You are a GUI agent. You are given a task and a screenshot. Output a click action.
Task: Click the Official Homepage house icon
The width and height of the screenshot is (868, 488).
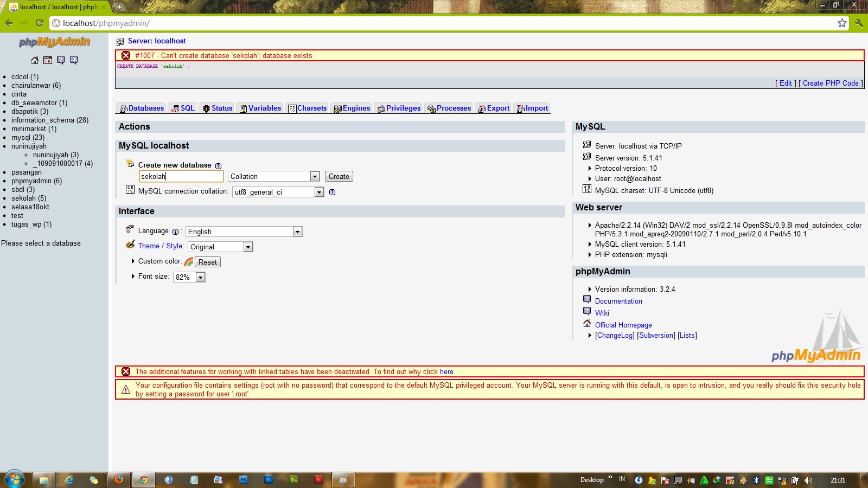[x=587, y=323]
